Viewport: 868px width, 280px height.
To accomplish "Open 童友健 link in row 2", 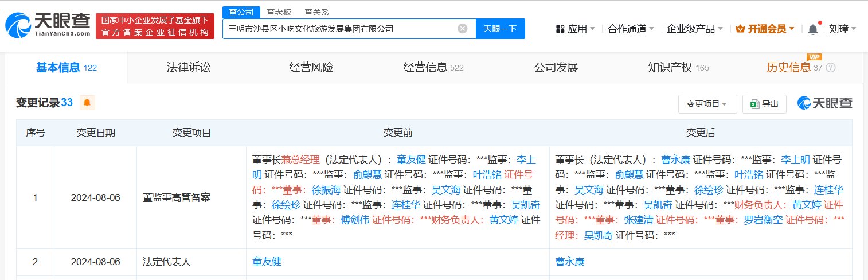I will pyautogui.click(x=267, y=262).
